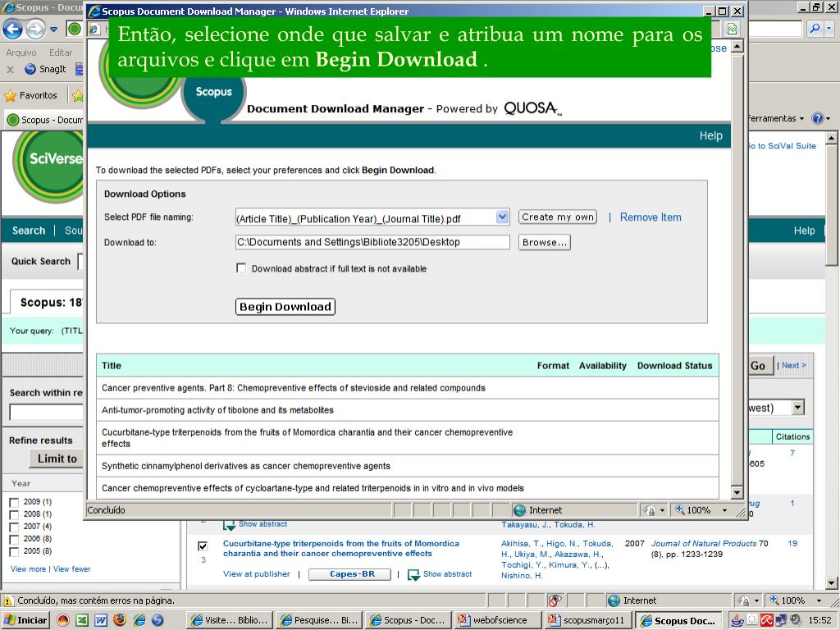Click Help in the Download Manager header
The image size is (840, 630).
pos(710,135)
